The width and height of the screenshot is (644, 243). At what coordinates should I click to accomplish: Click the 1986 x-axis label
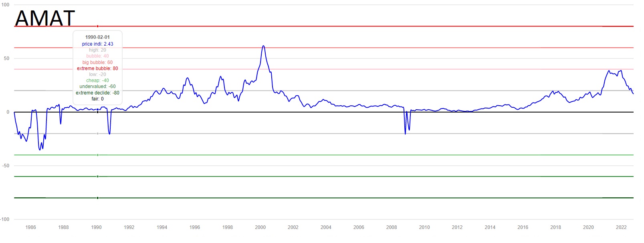click(x=30, y=227)
